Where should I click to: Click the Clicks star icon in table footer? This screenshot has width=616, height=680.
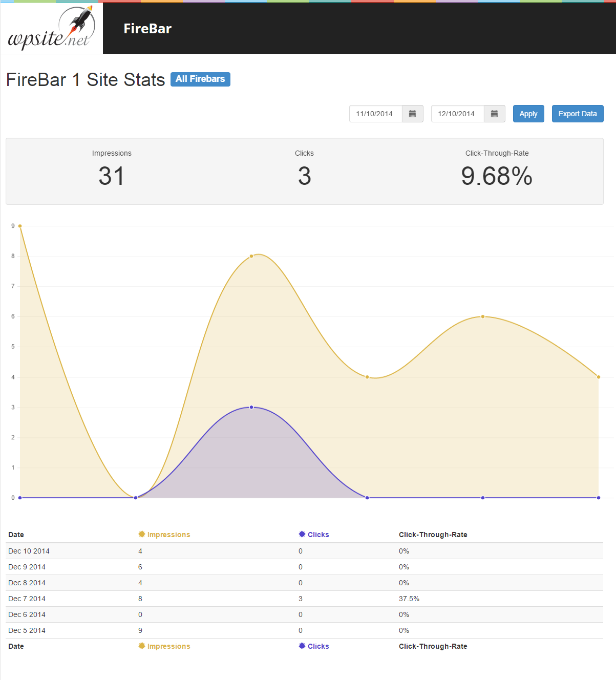tap(302, 646)
